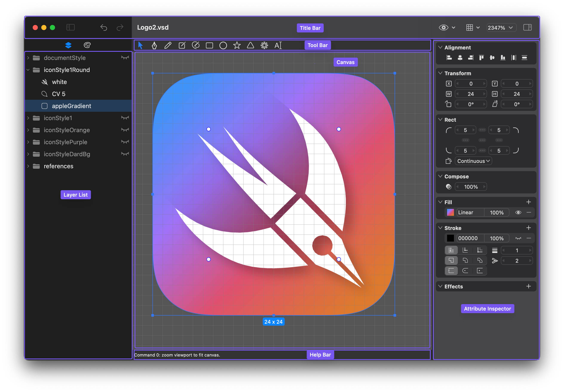Align bottom edges icon

[x=503, y=58]
